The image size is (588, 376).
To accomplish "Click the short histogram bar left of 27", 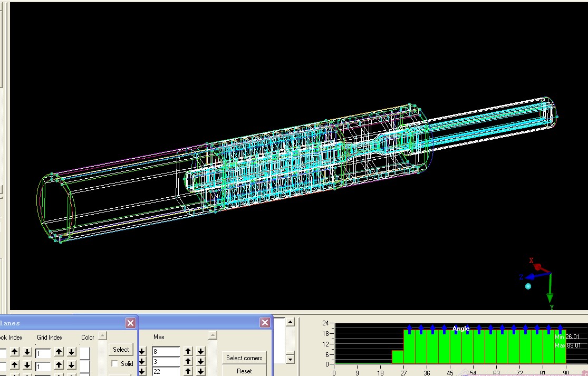I will click(398, 357).
